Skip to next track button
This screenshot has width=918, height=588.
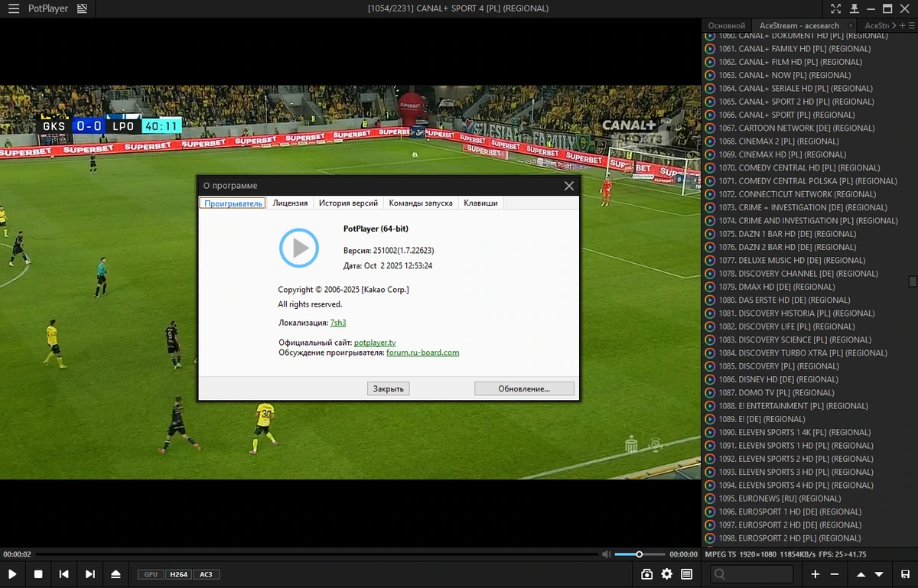click(x=90, y=574)
